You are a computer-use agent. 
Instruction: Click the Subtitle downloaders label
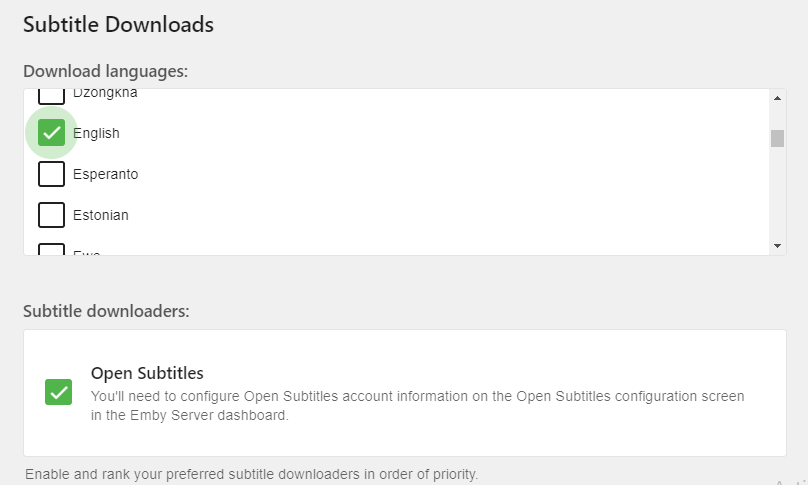pyautogui.click(x=106, y=311)
